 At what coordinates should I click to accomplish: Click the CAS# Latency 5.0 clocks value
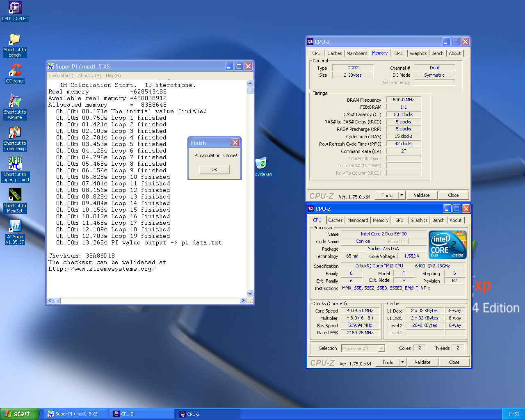click(x=404, y=115)
